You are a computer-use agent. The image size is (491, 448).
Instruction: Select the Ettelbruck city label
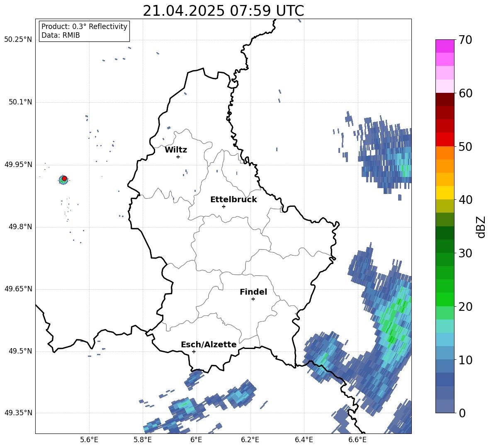(x=233, y=200)
